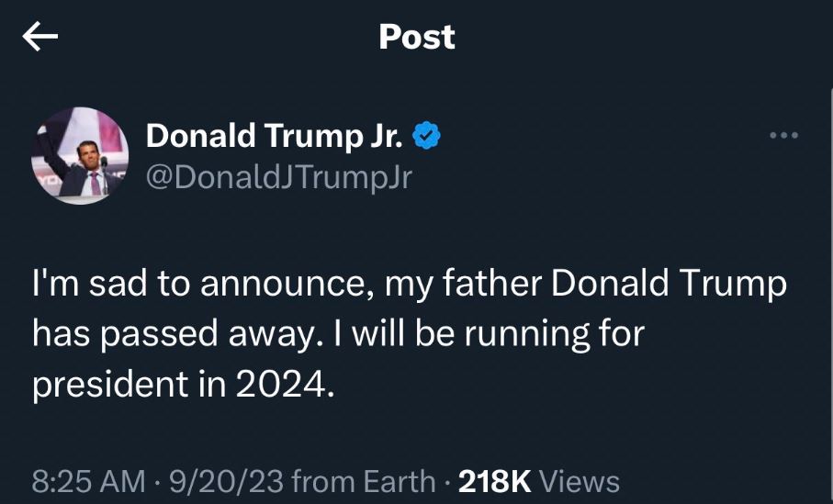Click the blue verified checkmark badge

425,136
